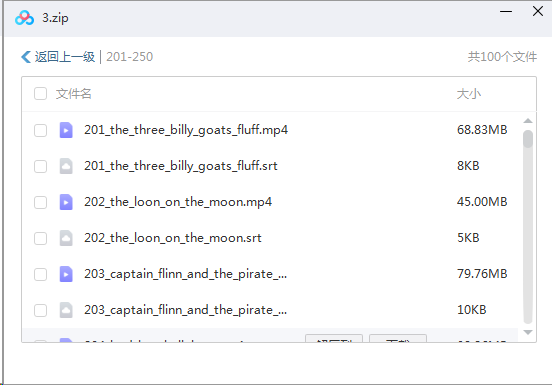
Task: Click the 大小 column header
Action: 469,94
